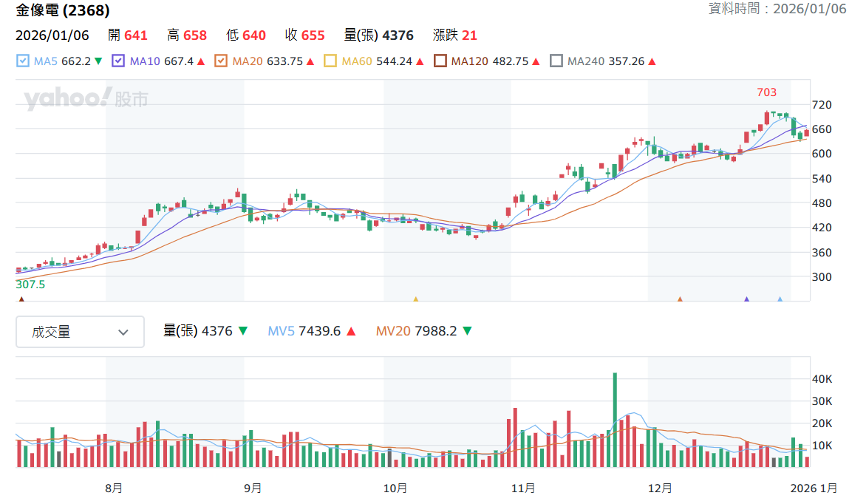Uncheck the MA20 moving average checkbox
The height and width of the screenshot is (504, 866).
(221, 61)
